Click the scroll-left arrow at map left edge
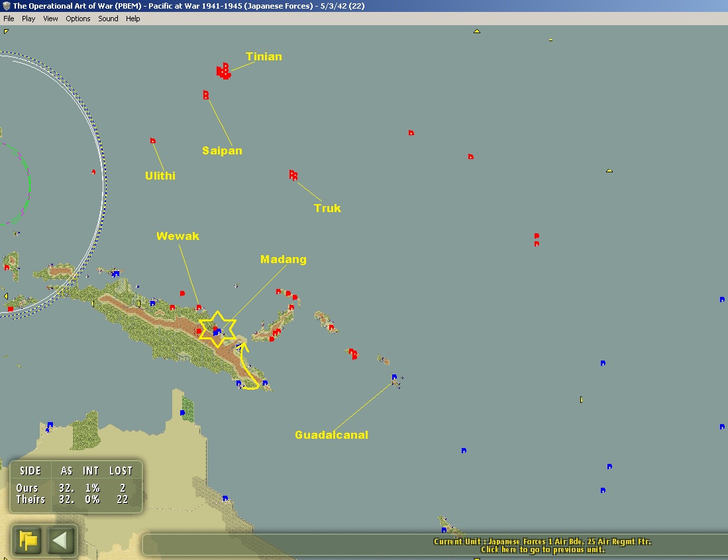Viewport: 728px width, 560px height. pos(5,296)
